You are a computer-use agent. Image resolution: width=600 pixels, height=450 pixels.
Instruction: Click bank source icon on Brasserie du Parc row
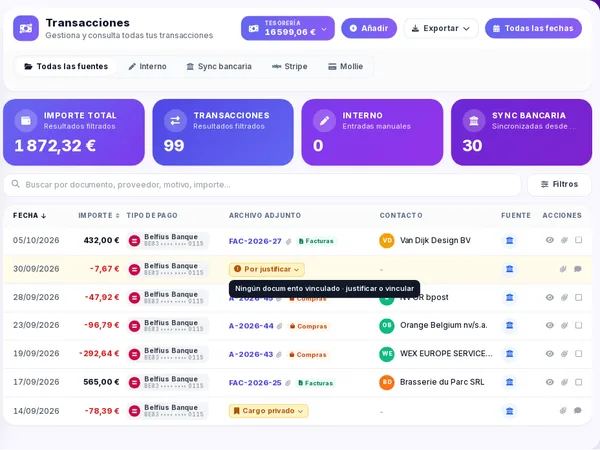(x=509, y=382)
